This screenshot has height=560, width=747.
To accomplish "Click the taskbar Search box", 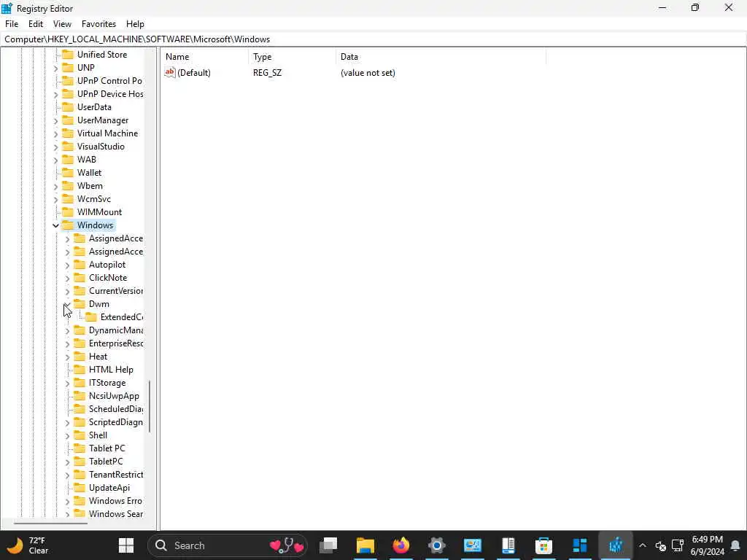I will [228, 545].
